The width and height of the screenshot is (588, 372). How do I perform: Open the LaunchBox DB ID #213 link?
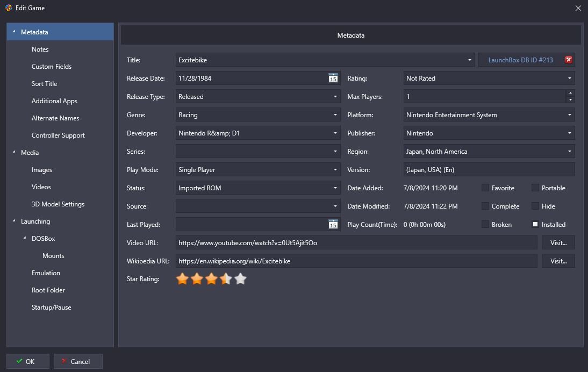pyautogui.click(x=520, y=60)
